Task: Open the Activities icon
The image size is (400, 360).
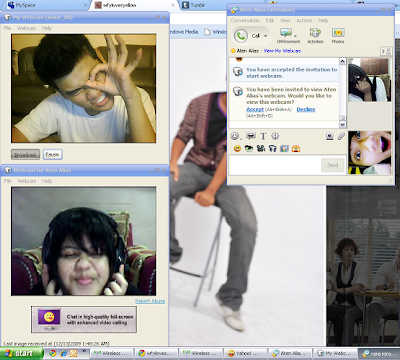Action: point(315,33)
